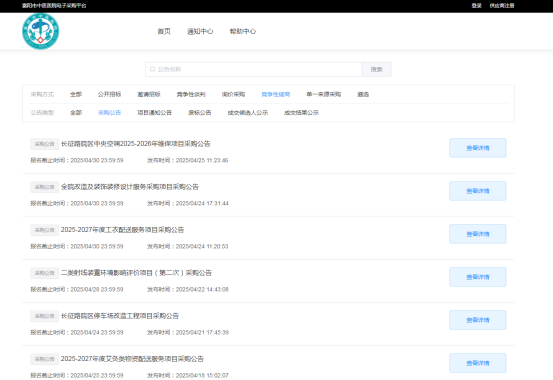553x380 pixels.
Task: Click the 登录 link in top bar
Action: tap(476, 6)
